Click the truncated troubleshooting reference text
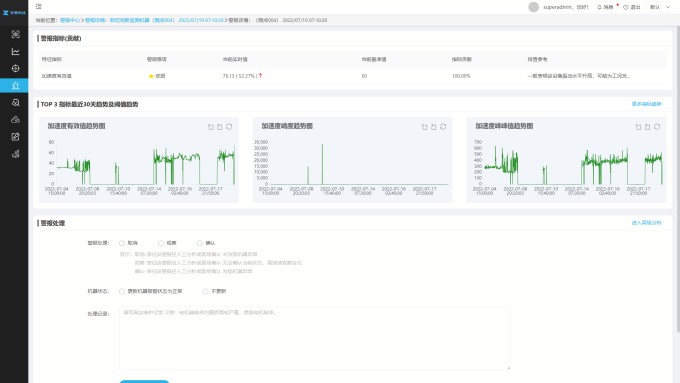Viewport: 680px width, 383px height. coord(579,76)
